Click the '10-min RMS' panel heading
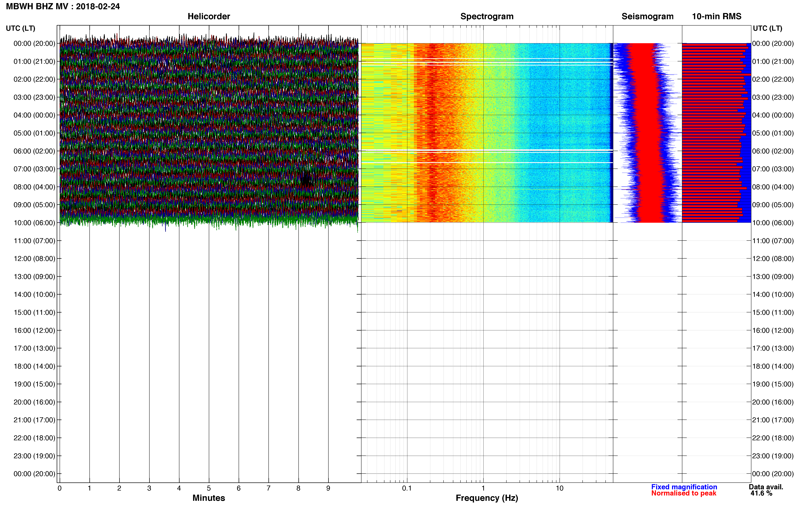812x508 pixels. [x=717, y=16]
